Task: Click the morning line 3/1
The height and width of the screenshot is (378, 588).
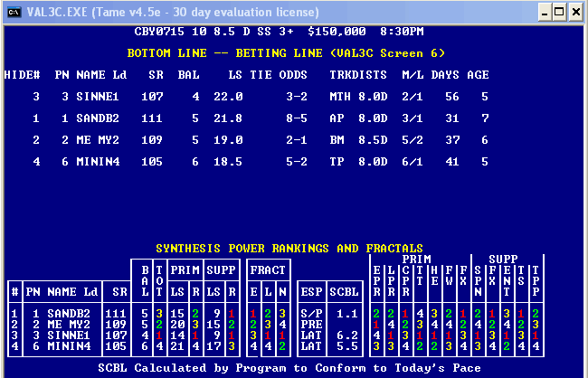Action: 413,118
